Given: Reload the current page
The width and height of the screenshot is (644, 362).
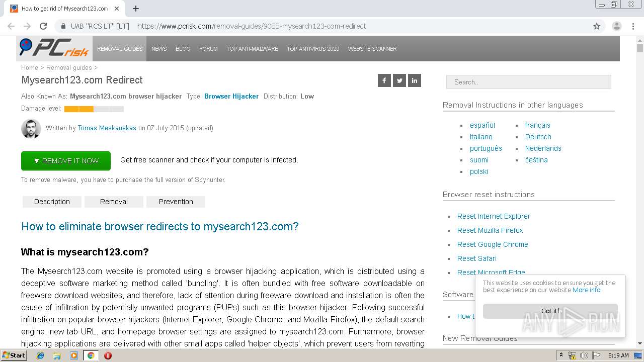Looking at the screenshot, I should [x=43, y=26].
